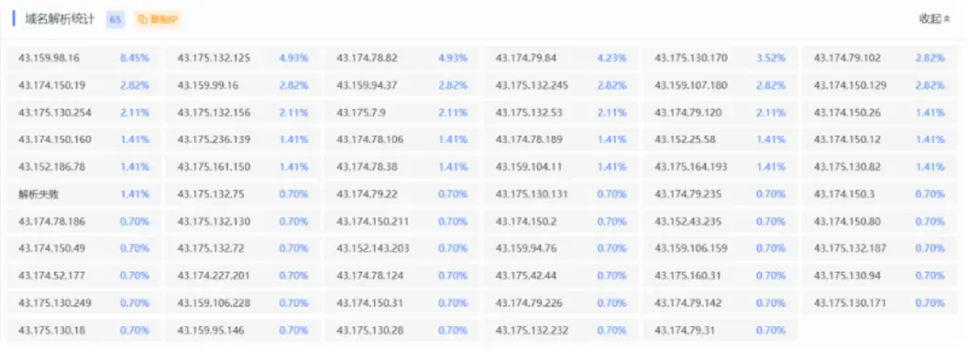Image resolution: width=980 pixels, height=361 pixels.
Task: Select IP 43.174.150.3
Action: tap(844, 194)
